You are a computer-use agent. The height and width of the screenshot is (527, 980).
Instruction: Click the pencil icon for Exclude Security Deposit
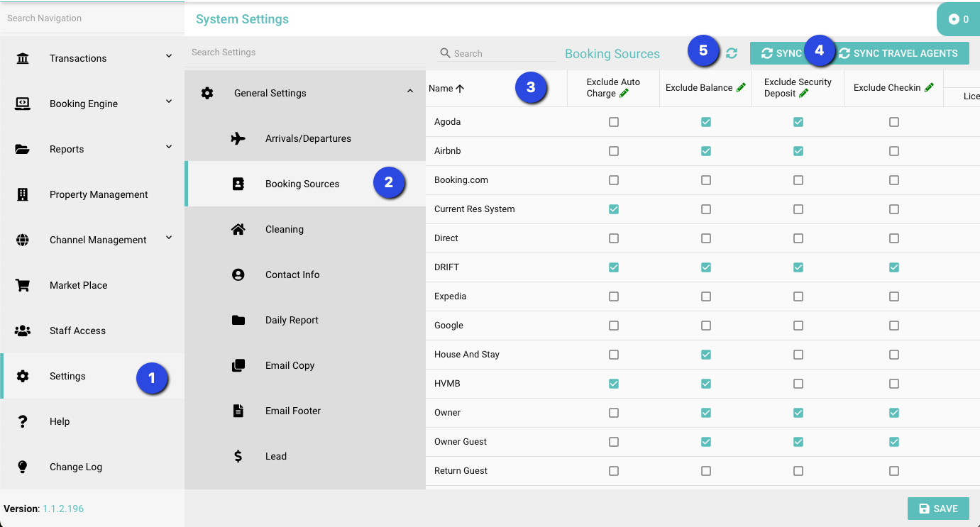coord(804,94)
